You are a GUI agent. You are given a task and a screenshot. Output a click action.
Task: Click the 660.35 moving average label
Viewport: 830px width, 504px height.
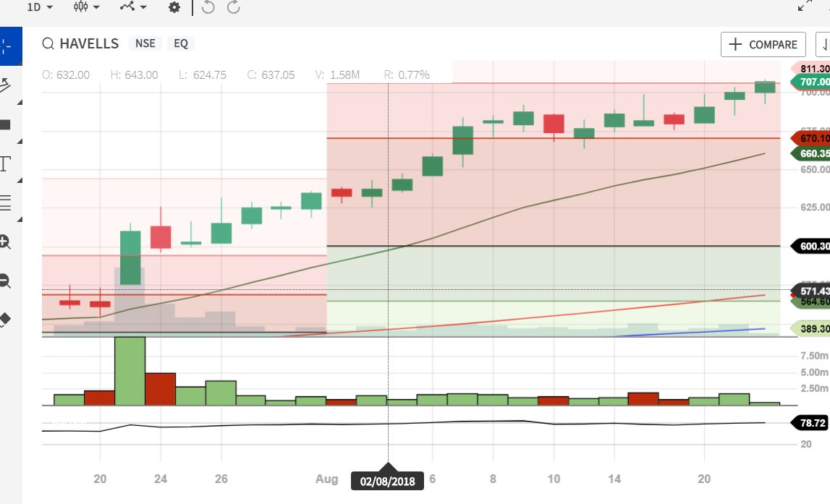coord(810,153)
